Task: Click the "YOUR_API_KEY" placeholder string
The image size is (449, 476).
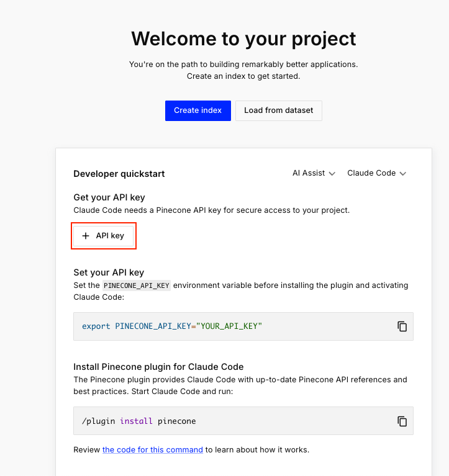Action: tap(230, 326)
